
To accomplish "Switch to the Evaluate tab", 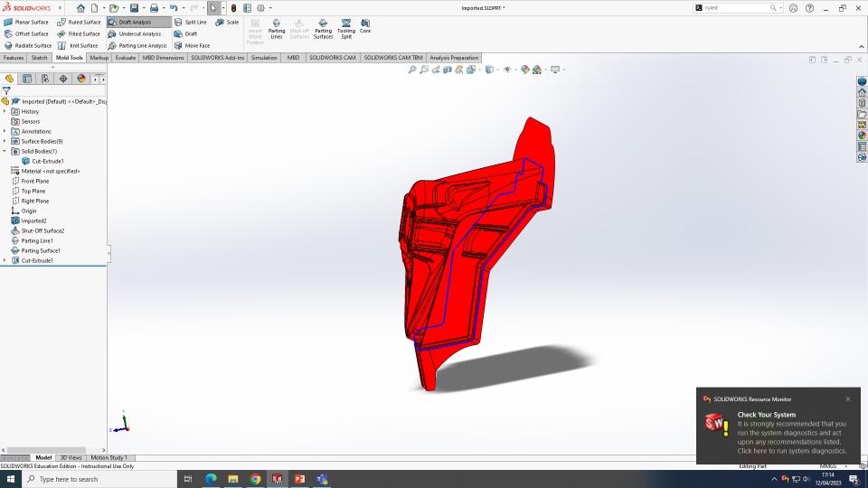I will pos(126,58).
